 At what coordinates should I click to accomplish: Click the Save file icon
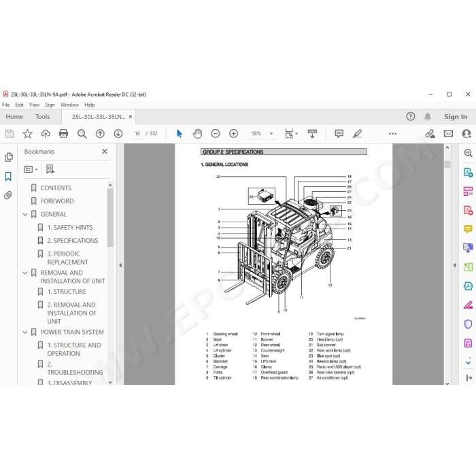(x=10, y=133)
